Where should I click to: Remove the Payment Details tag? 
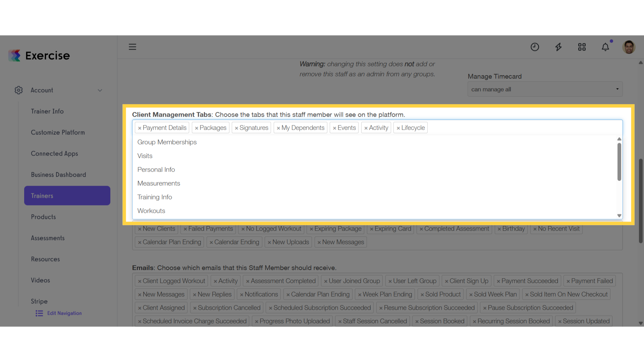click(x=140, y=128)
